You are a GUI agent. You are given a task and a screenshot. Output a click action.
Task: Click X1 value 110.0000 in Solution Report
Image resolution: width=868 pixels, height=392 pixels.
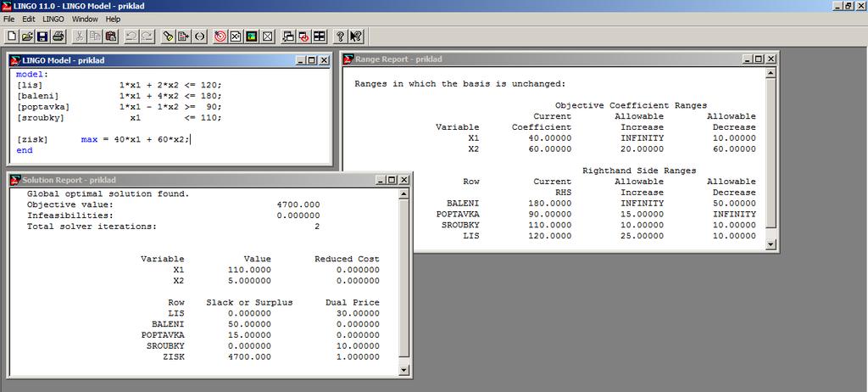(250, 270)
